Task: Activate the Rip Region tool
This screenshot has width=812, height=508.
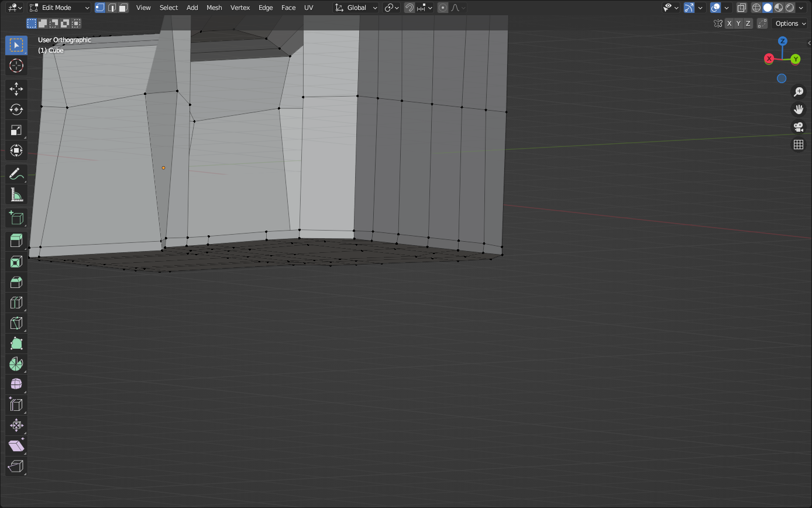Action: click(16, 466)
